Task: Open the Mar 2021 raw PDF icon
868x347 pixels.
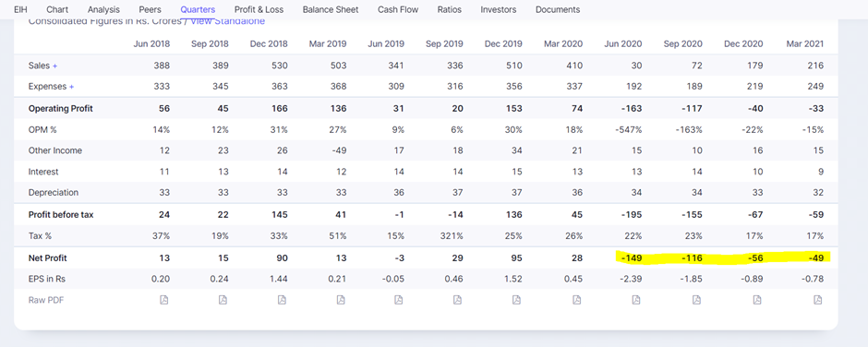Action: coord(817,300)
